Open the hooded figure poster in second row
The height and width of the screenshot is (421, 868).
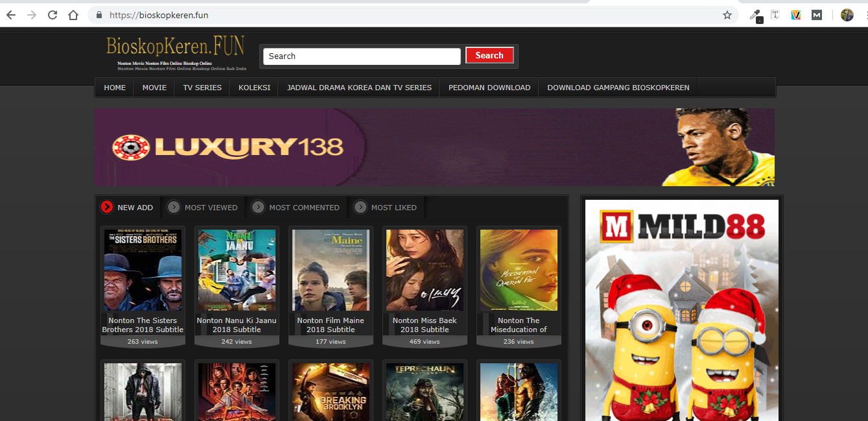click(143, 392)
